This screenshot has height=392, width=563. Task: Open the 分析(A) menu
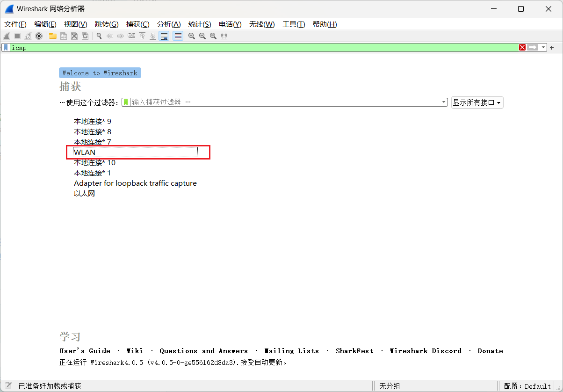[x=169, y=24]
